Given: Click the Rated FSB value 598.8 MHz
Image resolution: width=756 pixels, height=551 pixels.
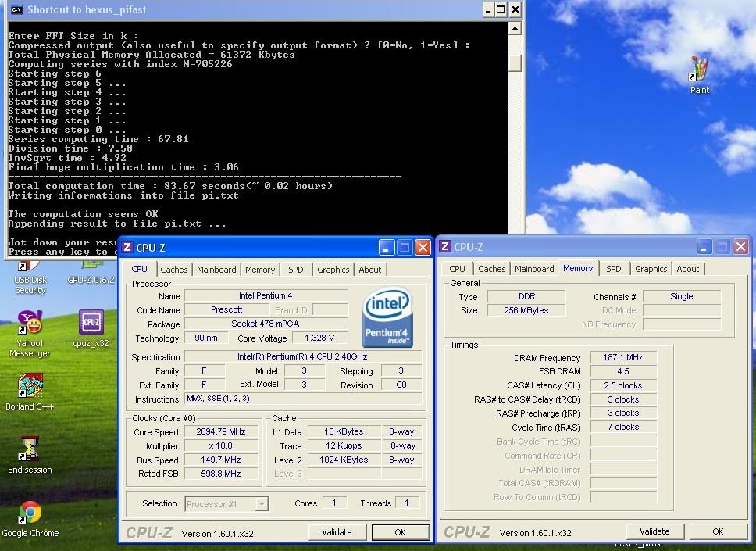Looking at the screenshot, I should pyautogui.click(x=221, y=474).
